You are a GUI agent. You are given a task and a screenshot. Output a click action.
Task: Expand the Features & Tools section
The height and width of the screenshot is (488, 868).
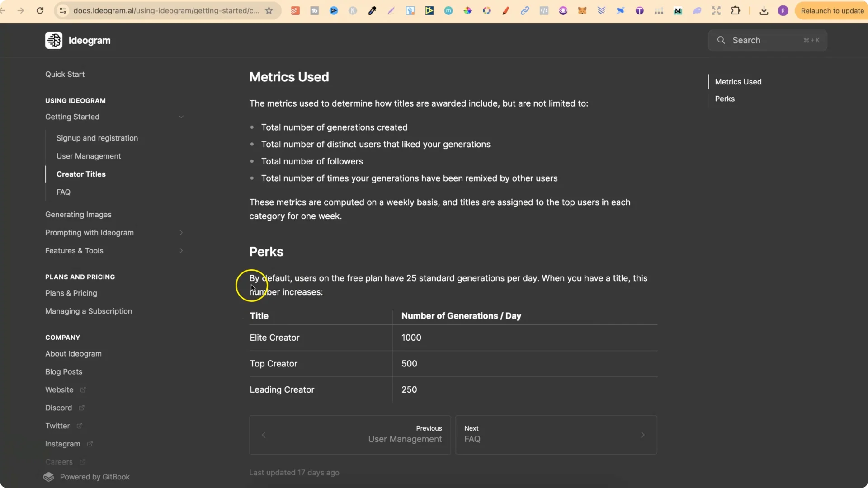pos(181,250)
